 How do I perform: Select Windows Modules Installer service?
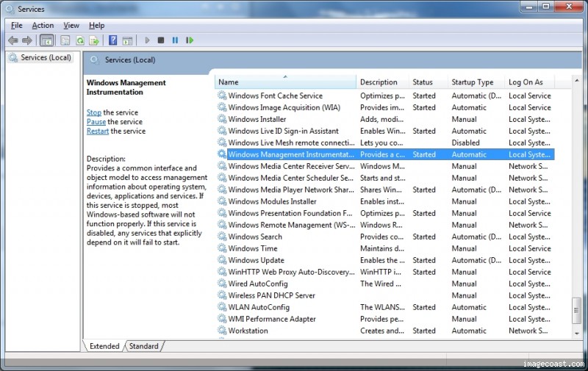384,201
